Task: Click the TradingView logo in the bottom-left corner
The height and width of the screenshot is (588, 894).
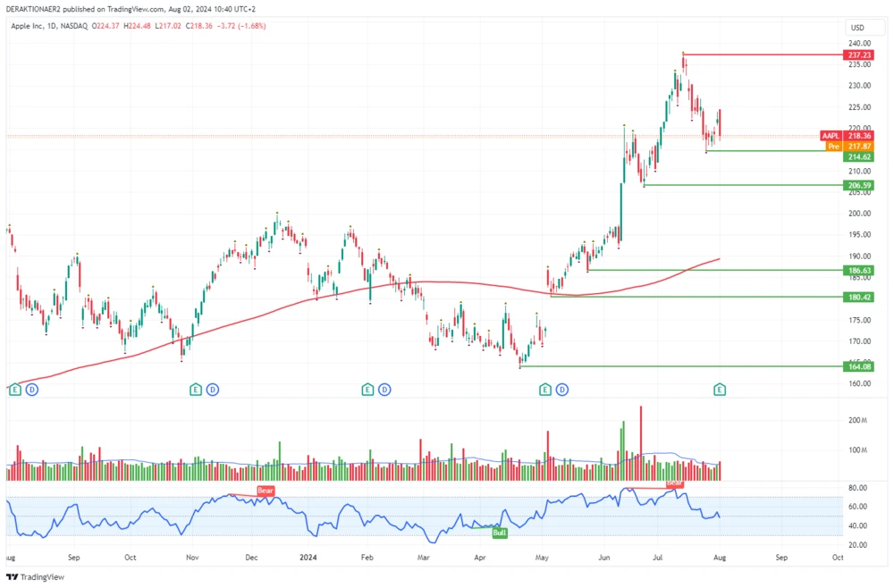Action: (36, 578)
